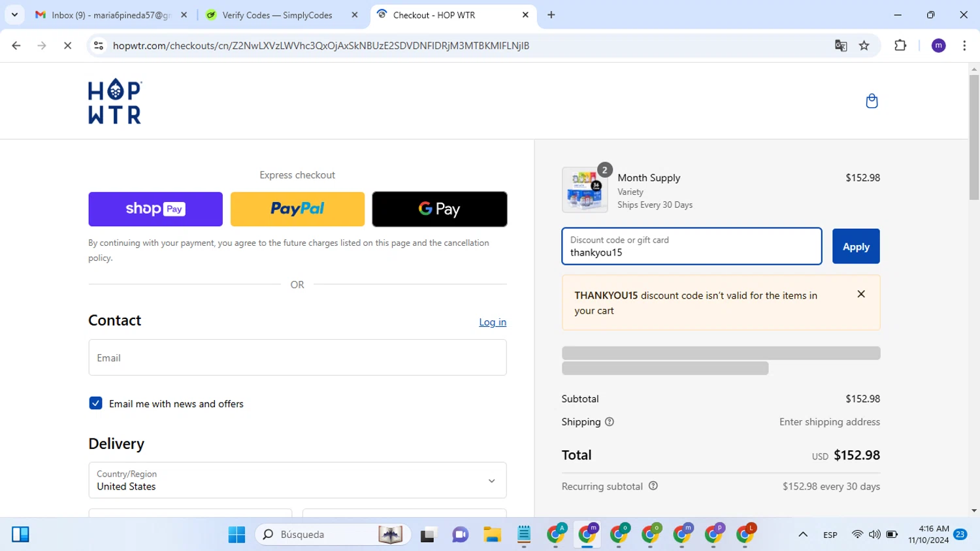The width and height of the screenshot is (980, 551).
Task: Open File Explorer from the taskbar
Action: click(x=492, y=535)
